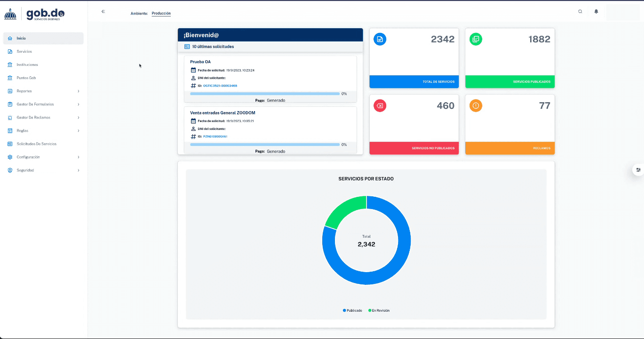Click the Reglas icon

[10, 130]
